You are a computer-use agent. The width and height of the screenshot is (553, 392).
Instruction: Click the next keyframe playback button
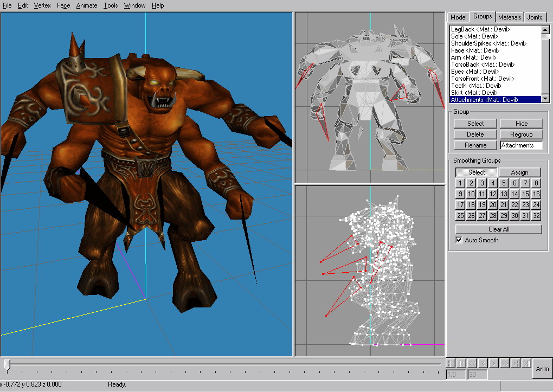pos(516,363)
